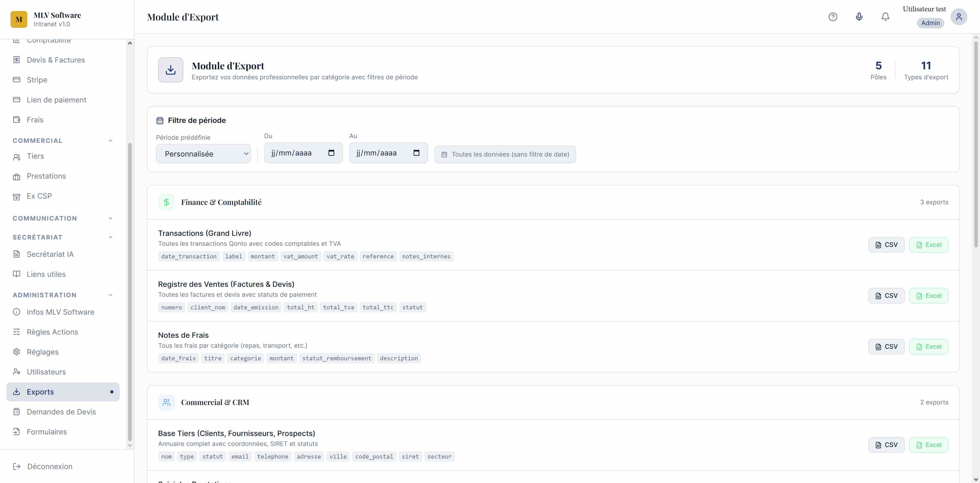The height and width of the screenshot is (483, 980).
Task: Collapse the COMMERCIAL sidebar section
Action: click(x=63, y=141)
